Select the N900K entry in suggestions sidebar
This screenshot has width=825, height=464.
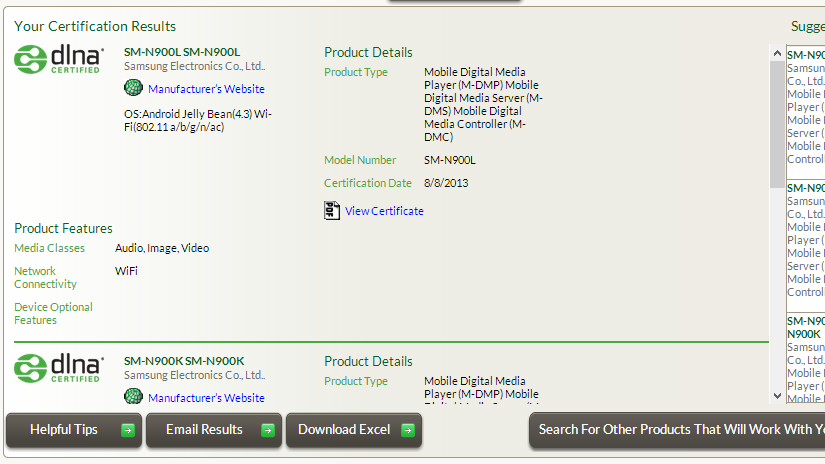[806, 358]
